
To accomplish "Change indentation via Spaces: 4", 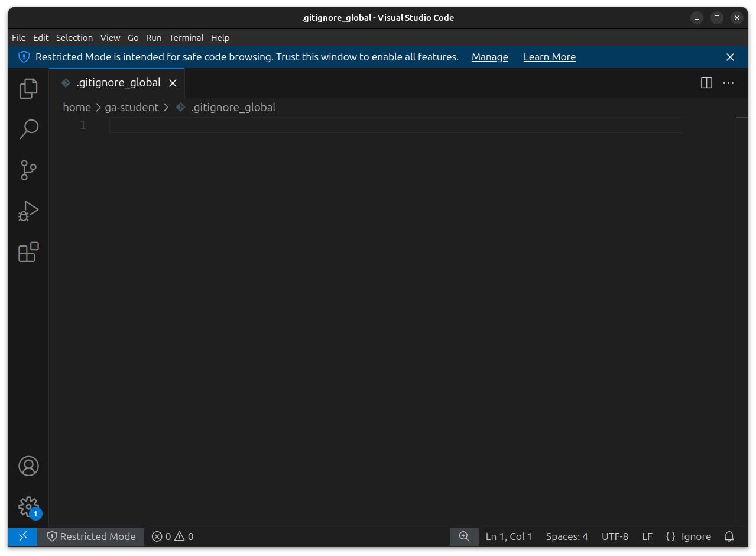I will tap(566, 536).
